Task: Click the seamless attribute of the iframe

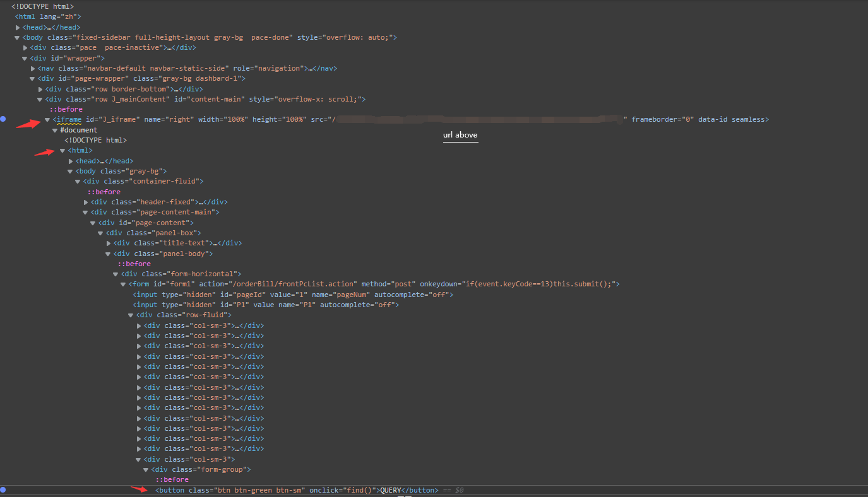Action: (x=748, y=120)
